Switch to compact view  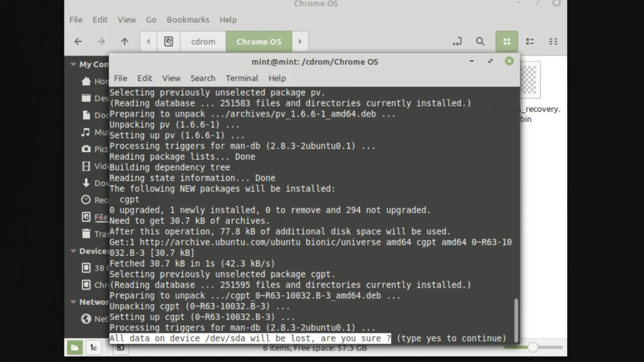[x=553, y=42]
